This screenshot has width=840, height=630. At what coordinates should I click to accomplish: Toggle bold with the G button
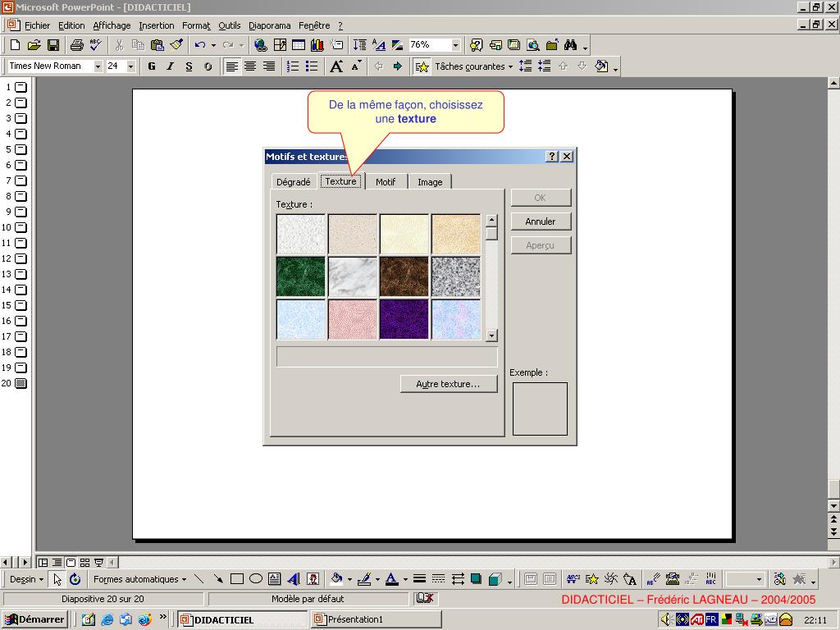(x=152, y=66)
